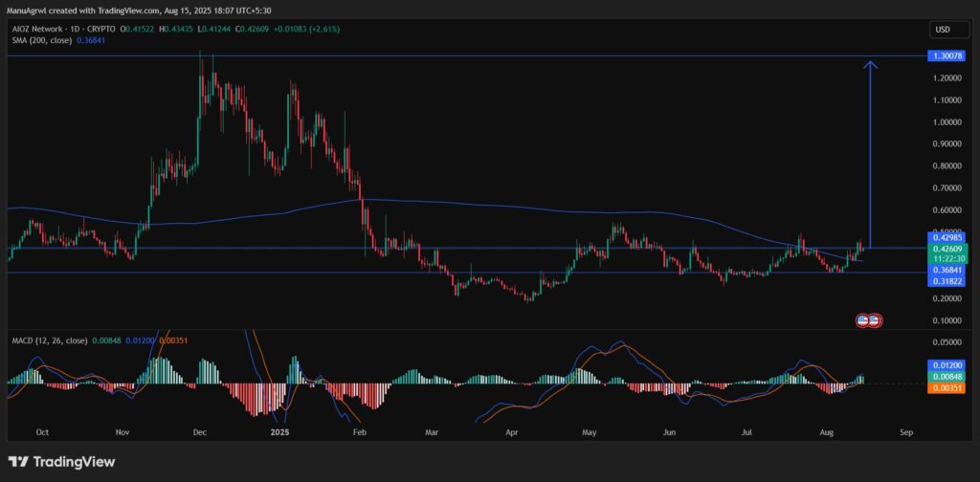The image size is (980, 482).
Task: Click the open value O0.41522 in the header
Action: pyautogui.click(x=138, y=30)
